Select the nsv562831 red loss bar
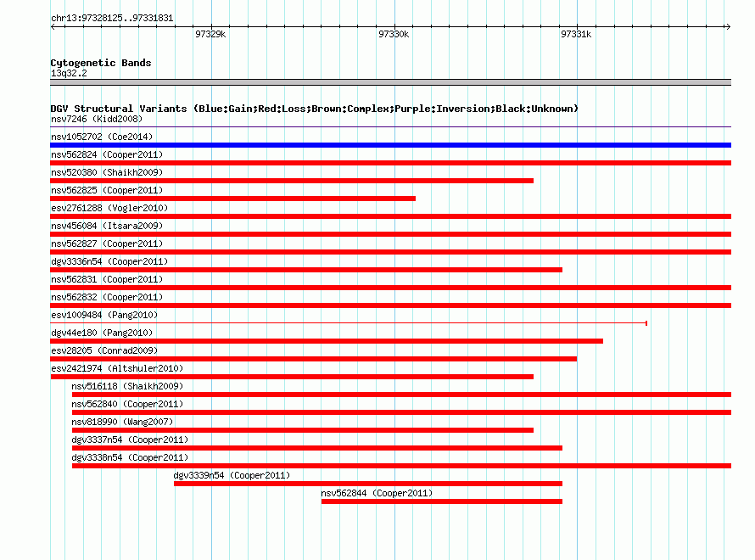The image size is (755, 560). [390, 288]
